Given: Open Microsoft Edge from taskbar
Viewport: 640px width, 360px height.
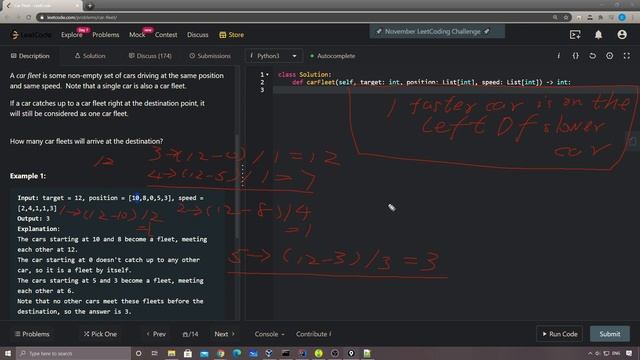Looking at the screenshot, I should click(x=237, y=353).
